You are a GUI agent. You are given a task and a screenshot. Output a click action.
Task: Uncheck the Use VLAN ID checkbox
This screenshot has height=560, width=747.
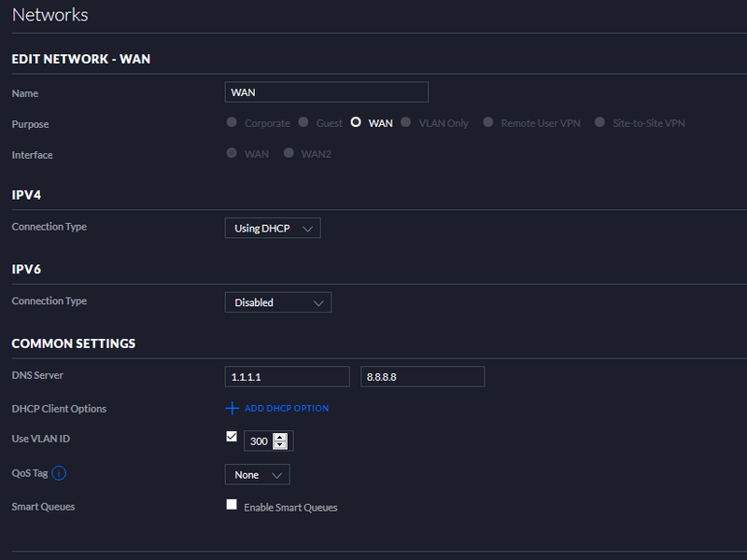click(x=232, y=436)
